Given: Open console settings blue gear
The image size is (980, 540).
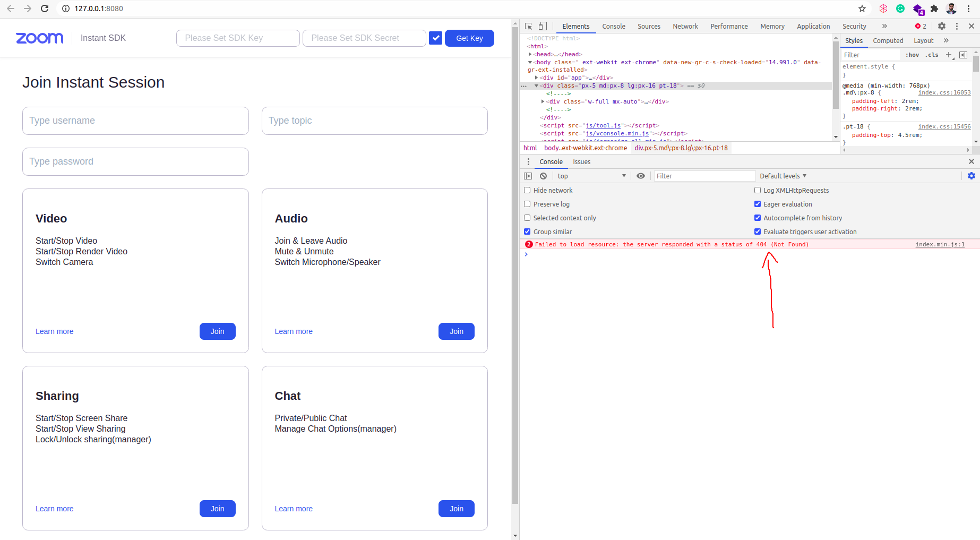Looking at the screenshot, I should [972, 176].
